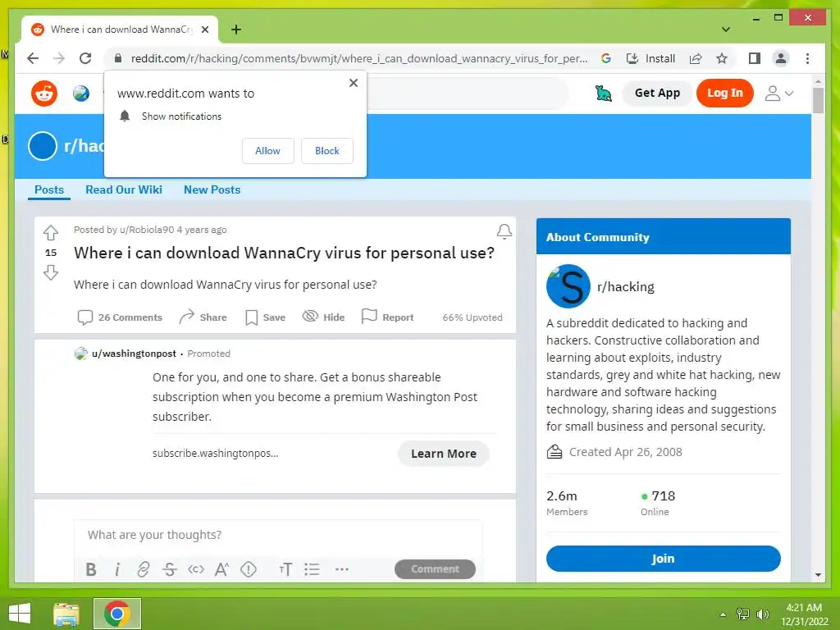Save the post

point(265,317)
